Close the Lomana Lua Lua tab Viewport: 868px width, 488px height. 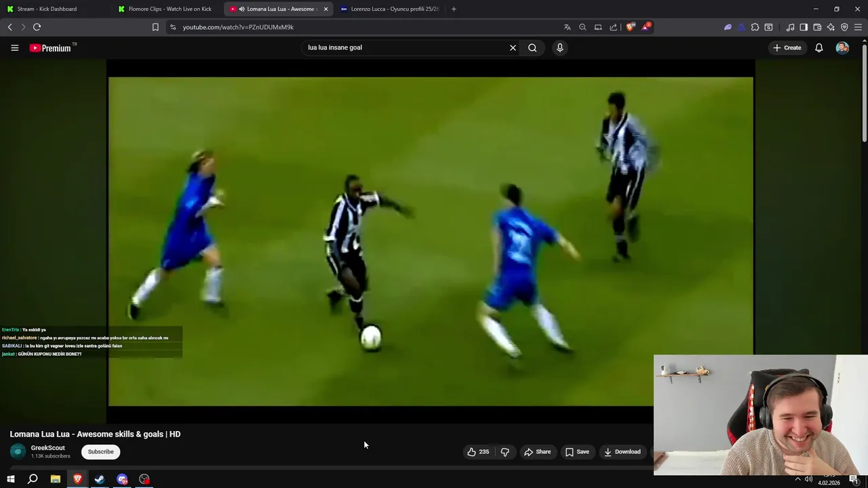click(325, 9)
